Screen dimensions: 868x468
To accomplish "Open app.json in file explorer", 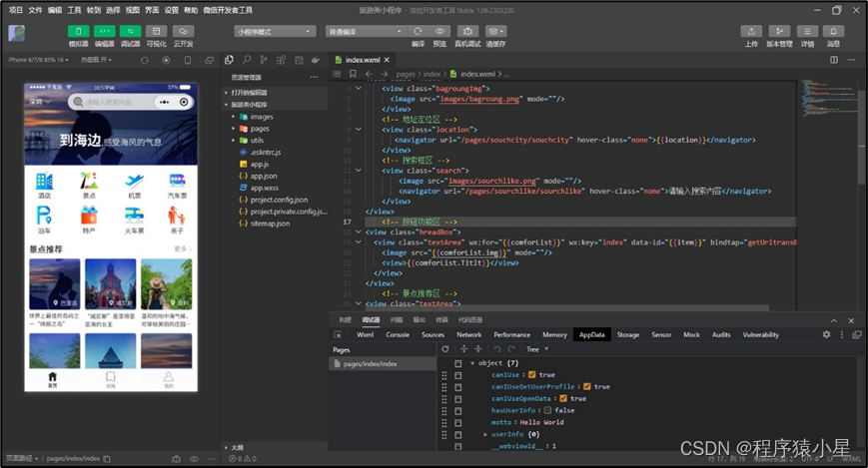I will point(264,176).
